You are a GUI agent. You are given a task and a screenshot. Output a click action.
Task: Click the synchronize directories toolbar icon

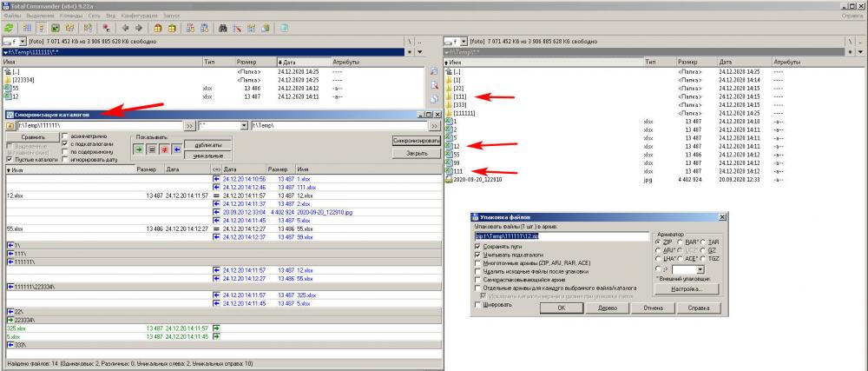[x=252, y=28]
